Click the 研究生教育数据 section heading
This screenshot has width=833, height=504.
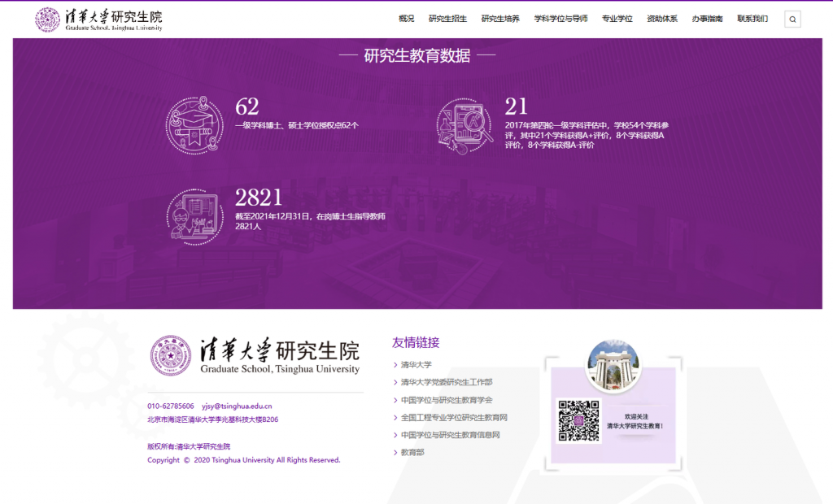(x=417, y=55)
